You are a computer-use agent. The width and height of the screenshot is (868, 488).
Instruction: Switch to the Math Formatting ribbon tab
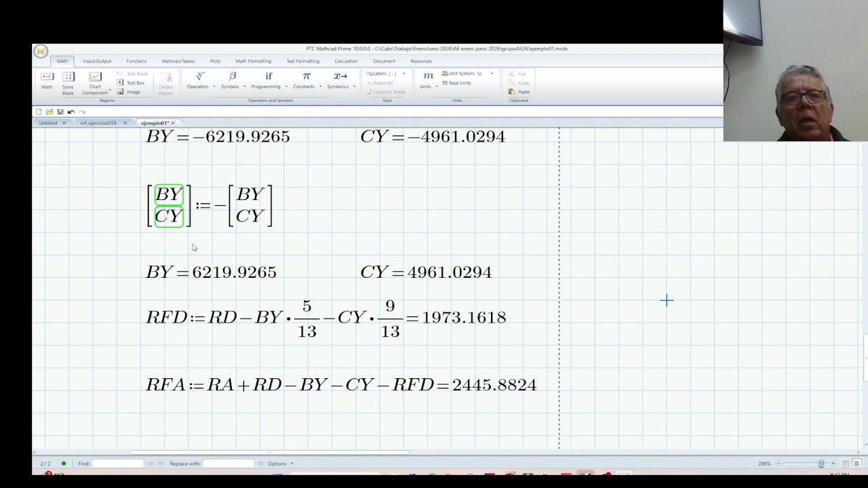[x=253, y=61]
